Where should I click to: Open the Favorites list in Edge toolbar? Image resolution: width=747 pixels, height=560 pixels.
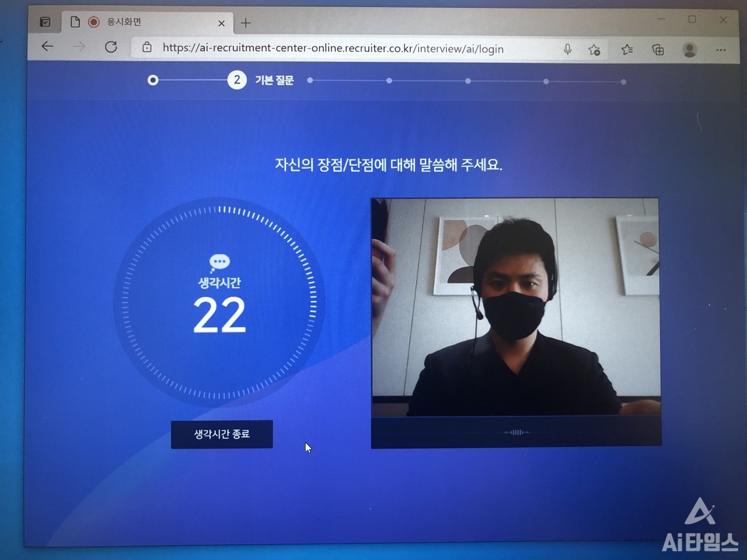pyautogui.click(x=627, y=49)
